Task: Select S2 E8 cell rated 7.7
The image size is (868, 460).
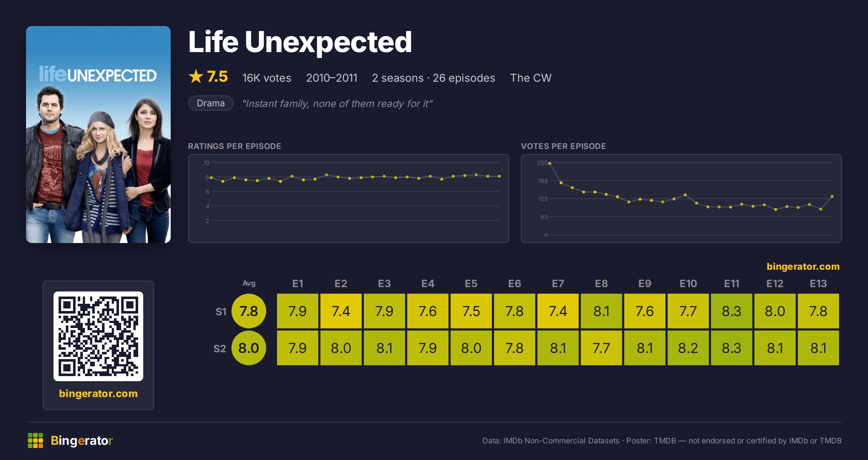Action: [x=601, y=348]
